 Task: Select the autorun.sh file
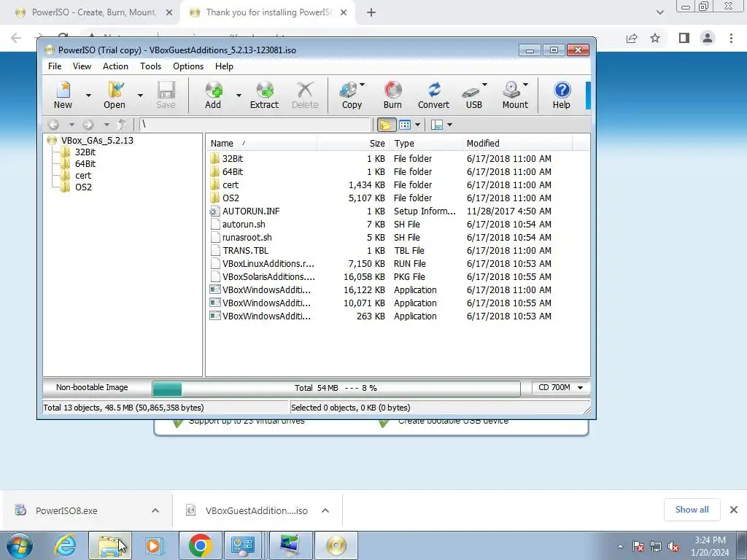(x=244, y=225)
